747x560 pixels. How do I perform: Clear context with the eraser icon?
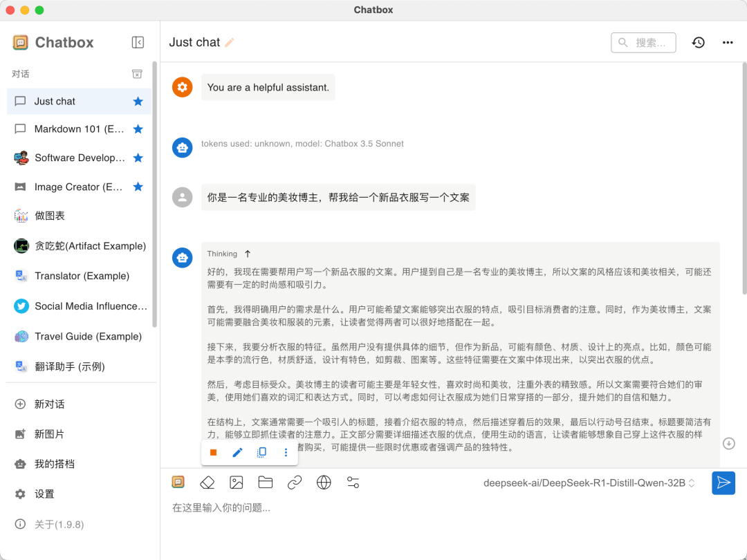pos(207,483)
